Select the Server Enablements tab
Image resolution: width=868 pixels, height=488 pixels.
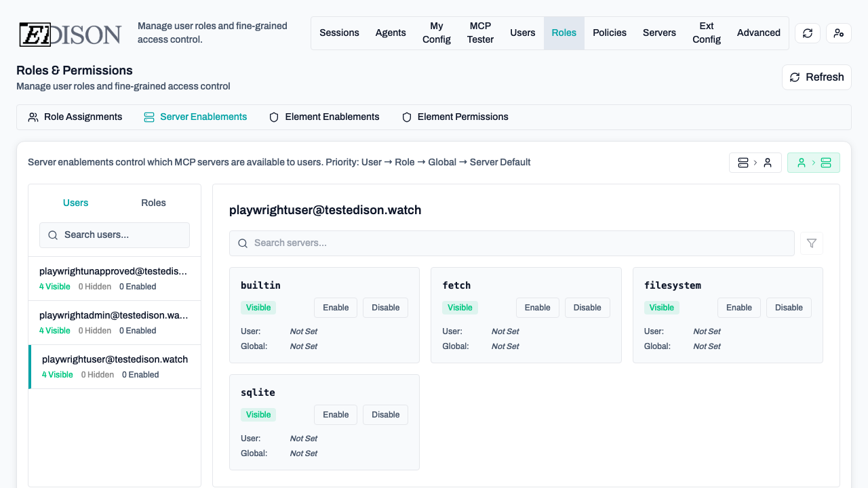[x=195, y=117]
